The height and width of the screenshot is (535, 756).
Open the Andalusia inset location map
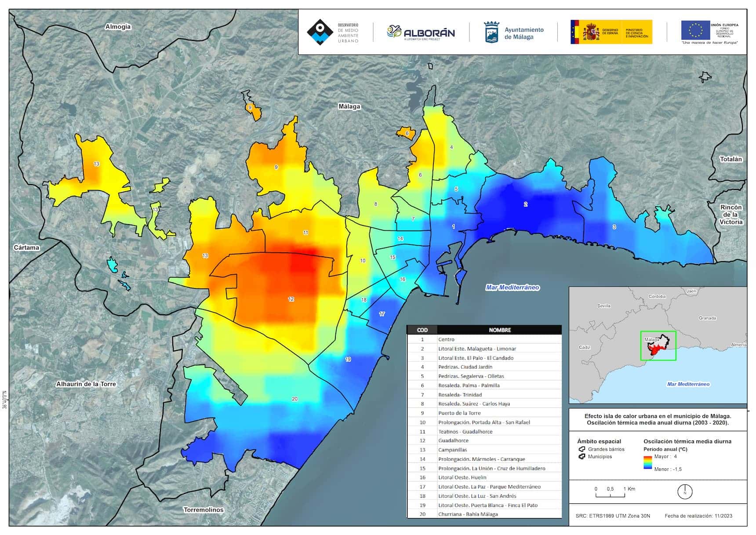coord(658,345)
